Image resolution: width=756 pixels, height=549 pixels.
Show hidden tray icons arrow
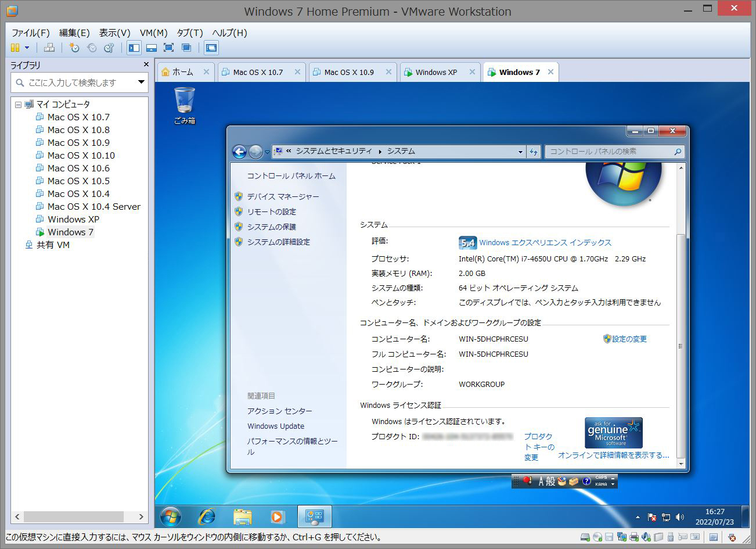tap(638, 516)
